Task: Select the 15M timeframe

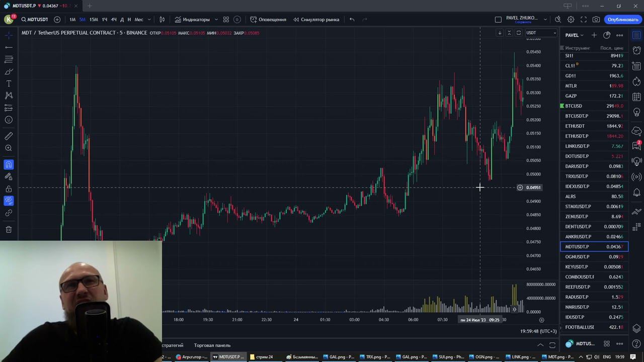Action: coord(94,20)
